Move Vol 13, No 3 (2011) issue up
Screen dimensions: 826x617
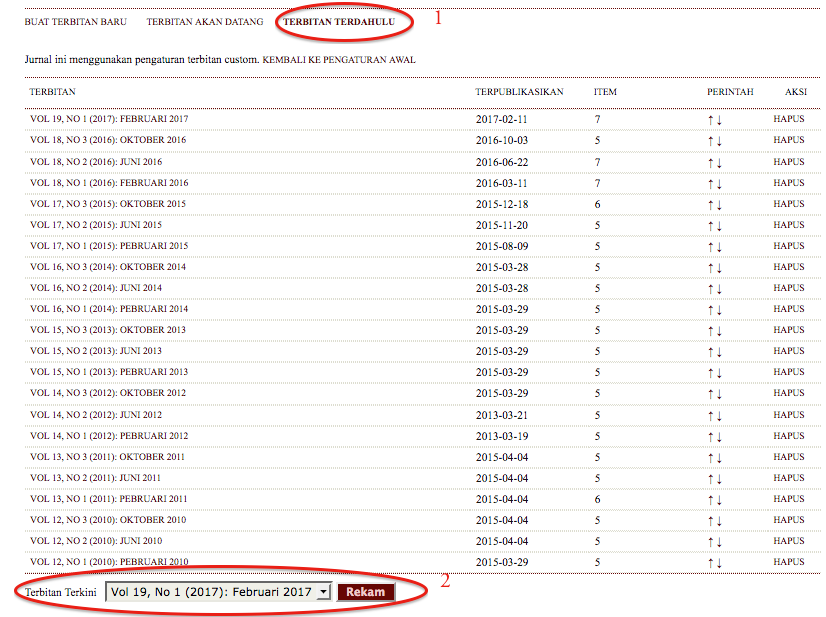click(x=710, y=458)
